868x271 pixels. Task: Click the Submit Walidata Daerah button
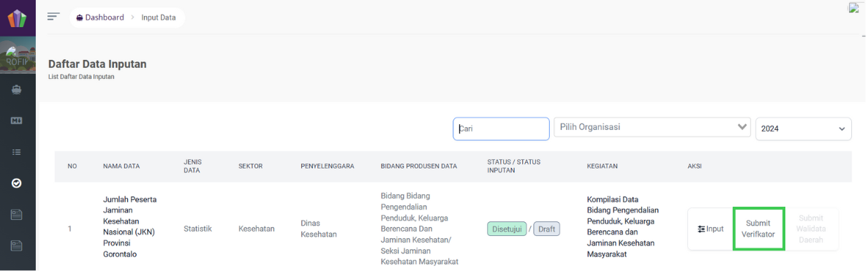coord(811,229)
